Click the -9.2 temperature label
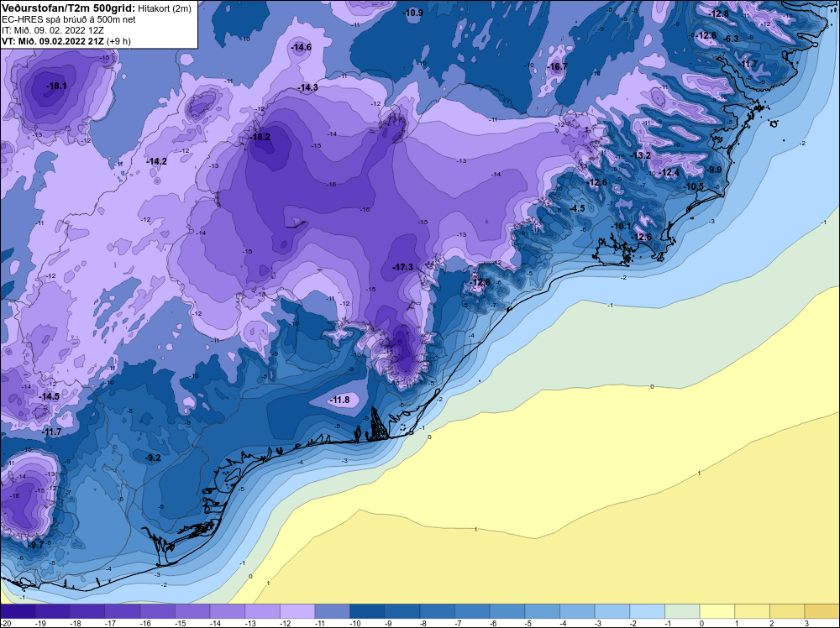The height and width of the screenshot is (628, 840). tap(153, 458)
